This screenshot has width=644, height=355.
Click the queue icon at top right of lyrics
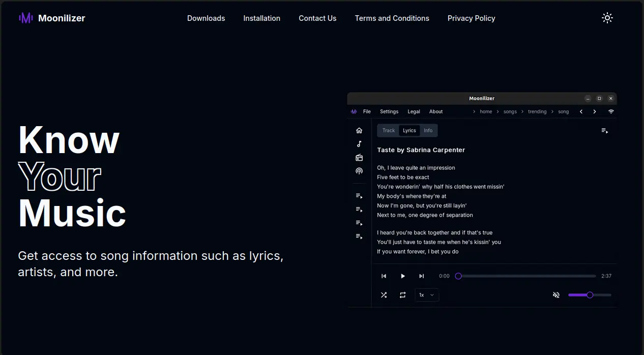[x=604, y=131]
